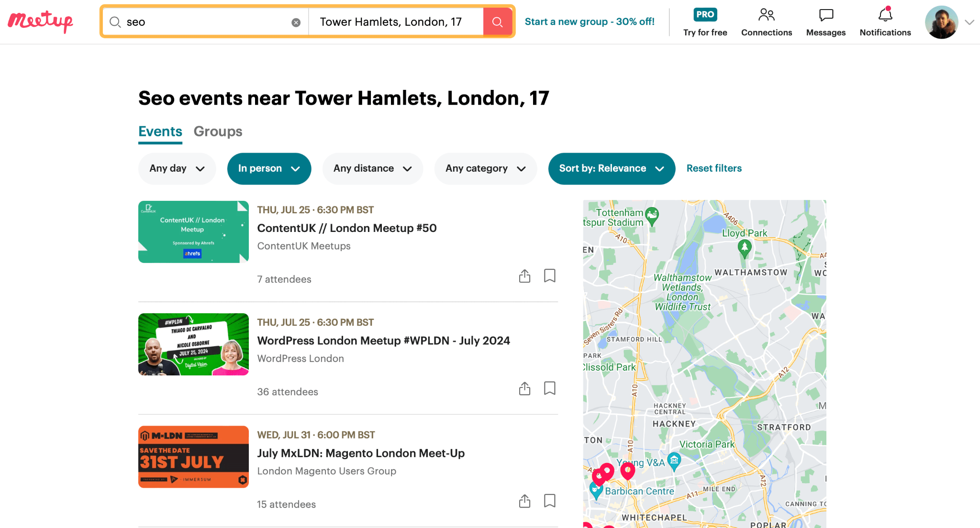
Task: Expand the Any distance filter
Action: 372,168
